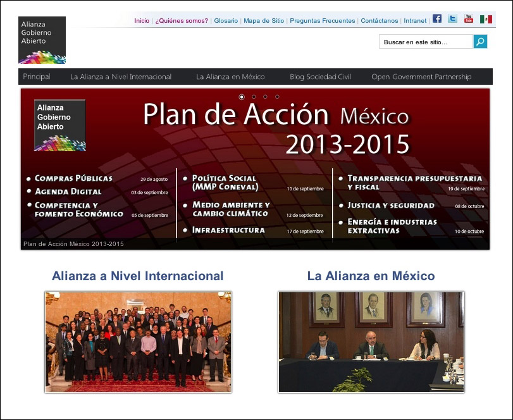This screenshot has height=420, width=513.
Task: Click the '10 de septiembre' date
Action: pos(306,189)
